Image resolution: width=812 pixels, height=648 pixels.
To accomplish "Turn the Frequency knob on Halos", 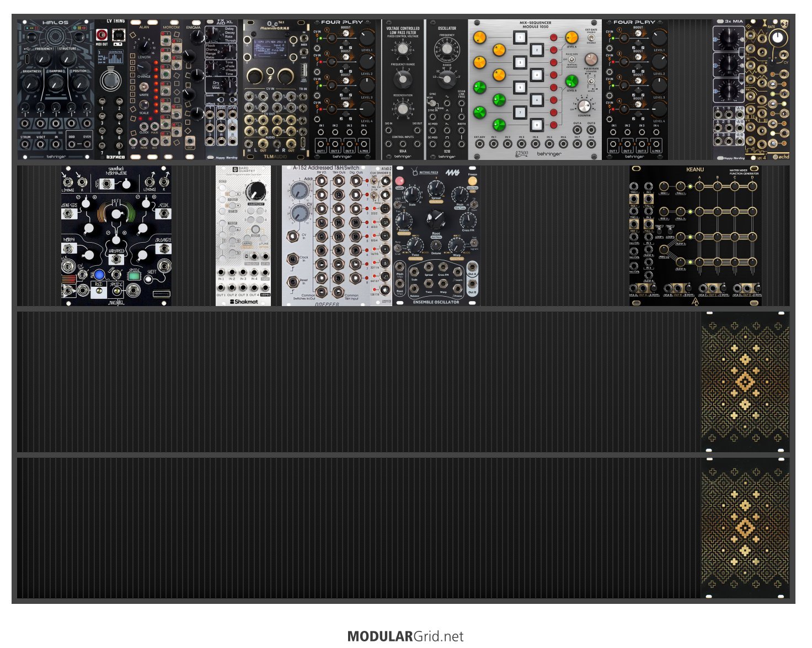I will point(44,59).
